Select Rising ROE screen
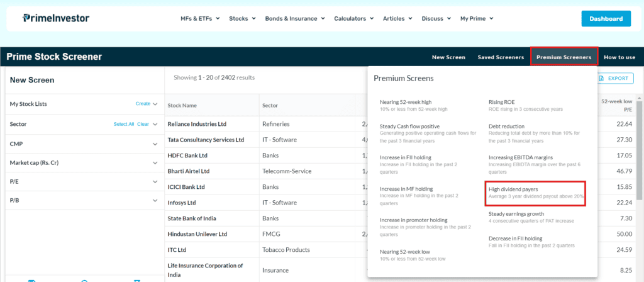The width and height of the screenshot is (644, 282). 525,105
